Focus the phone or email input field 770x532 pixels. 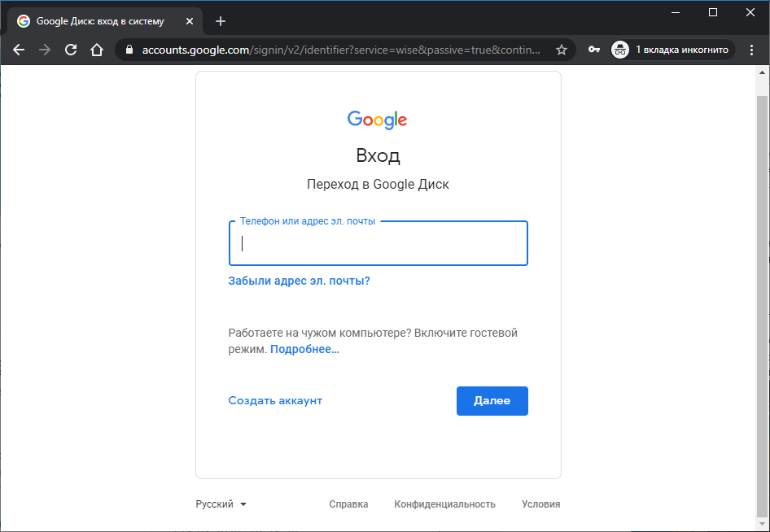[x=378, y=243]
